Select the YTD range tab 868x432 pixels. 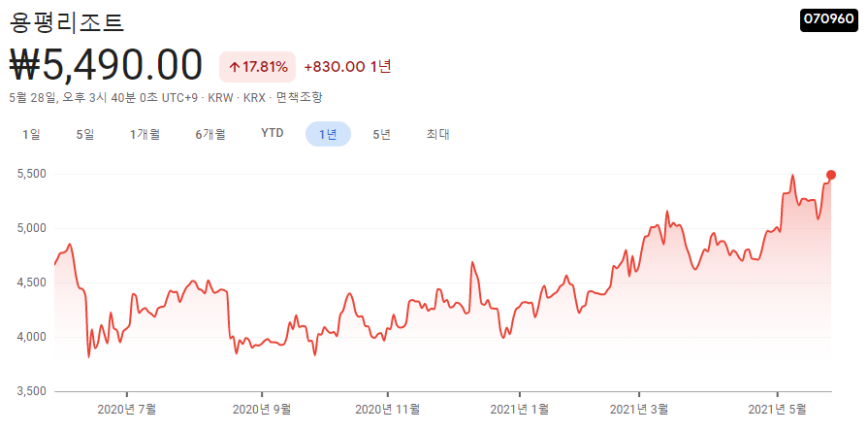(273, 133)
